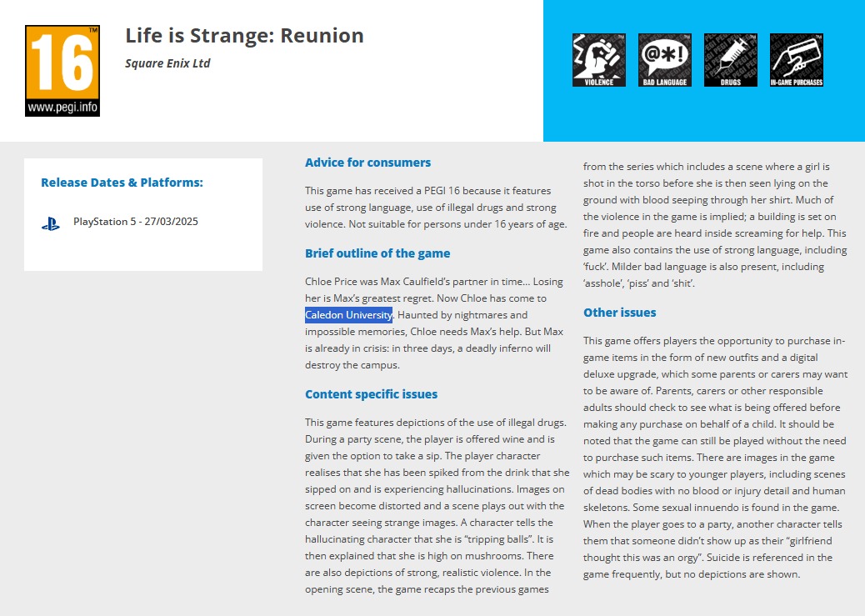Click the PlayStation logo icon

[x=51, y=223]
